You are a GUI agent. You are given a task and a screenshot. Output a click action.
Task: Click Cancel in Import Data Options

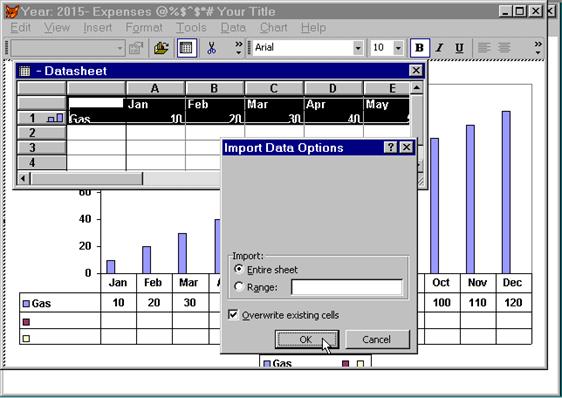click(x=377, y=339)
